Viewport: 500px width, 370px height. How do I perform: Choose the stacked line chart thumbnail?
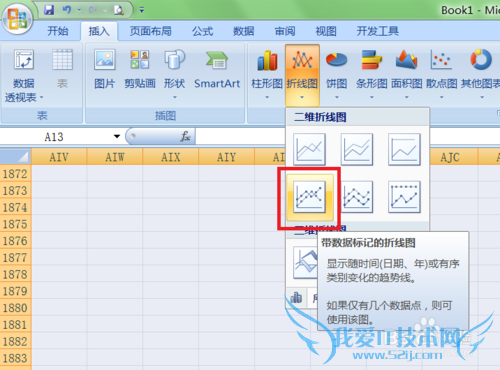(357, 149)
